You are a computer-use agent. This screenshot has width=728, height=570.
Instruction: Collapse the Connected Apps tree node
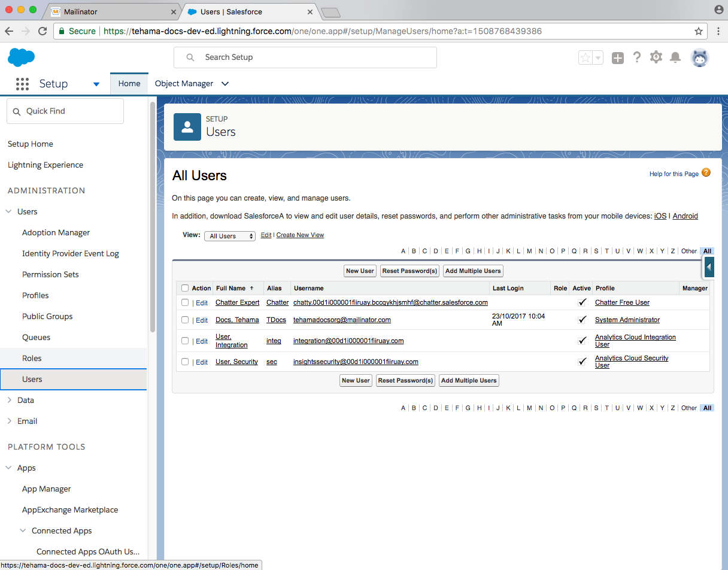23,530
